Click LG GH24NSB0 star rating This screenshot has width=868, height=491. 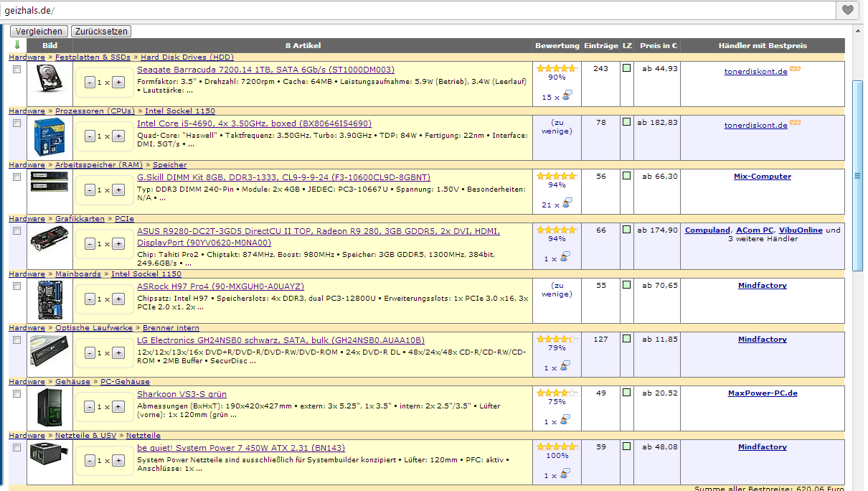pyautogui.click(x=556, y=339)
